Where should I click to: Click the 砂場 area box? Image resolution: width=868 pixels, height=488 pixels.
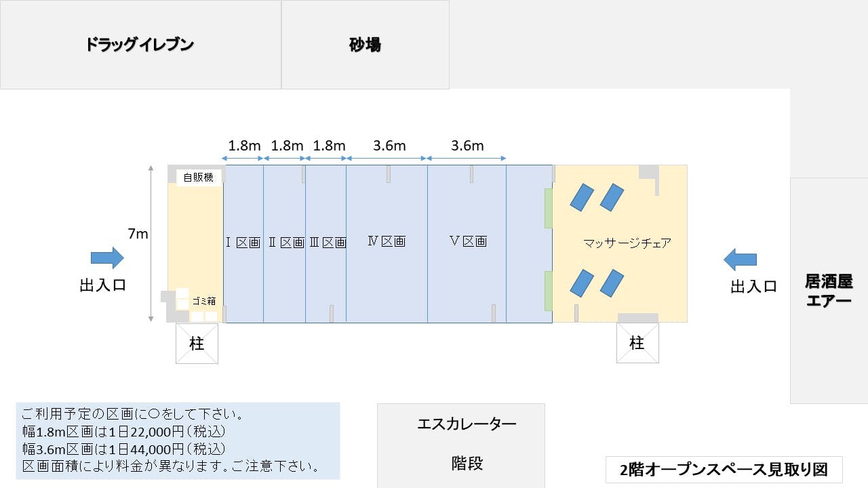(x=365, y=45)
